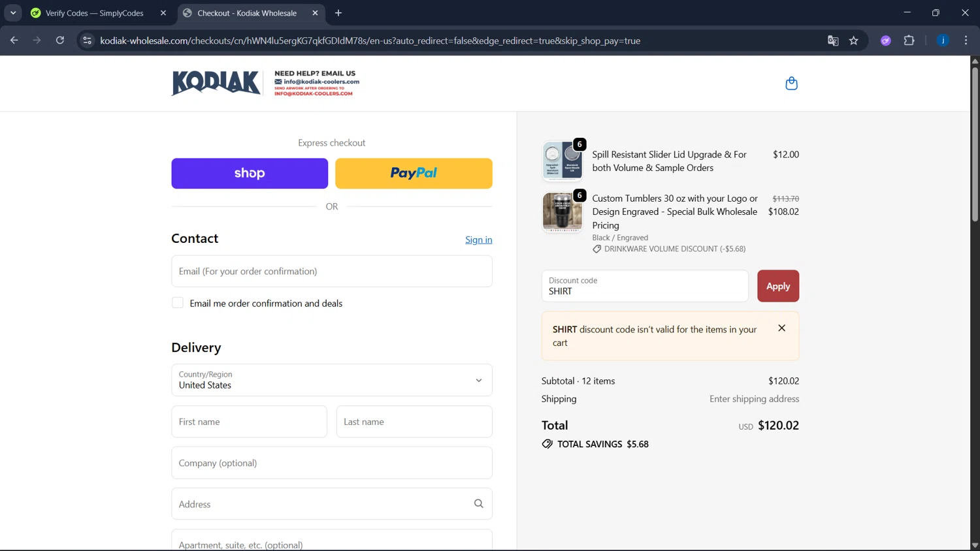
Task: Click the scrollbar down arrow
Action: click(975, 545)
